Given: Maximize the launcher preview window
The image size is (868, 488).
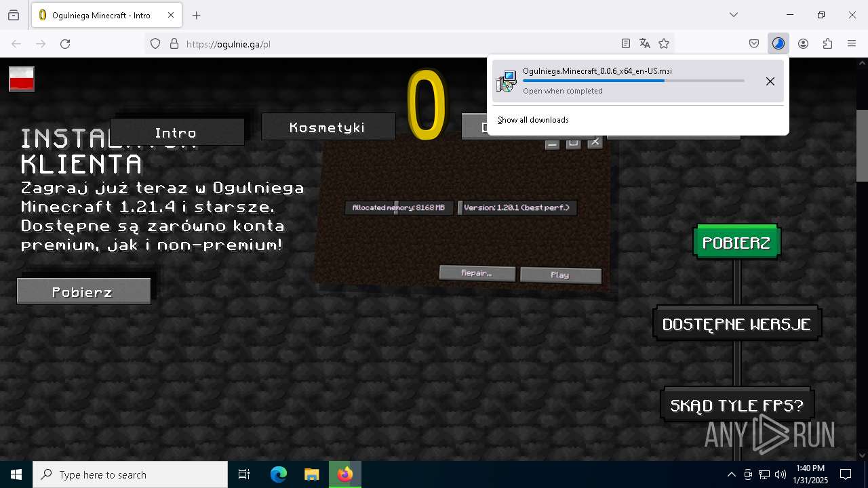Looking at the screenshot, I should 574,143.
